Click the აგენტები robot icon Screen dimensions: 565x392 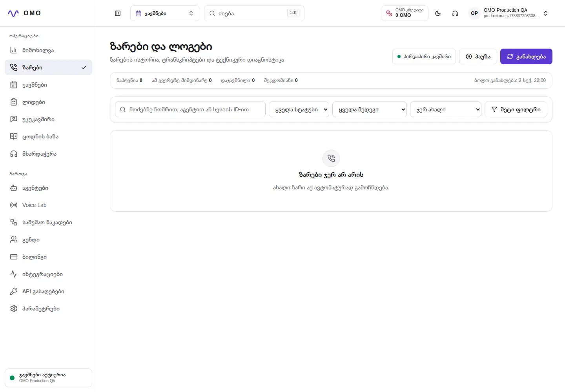14,188
